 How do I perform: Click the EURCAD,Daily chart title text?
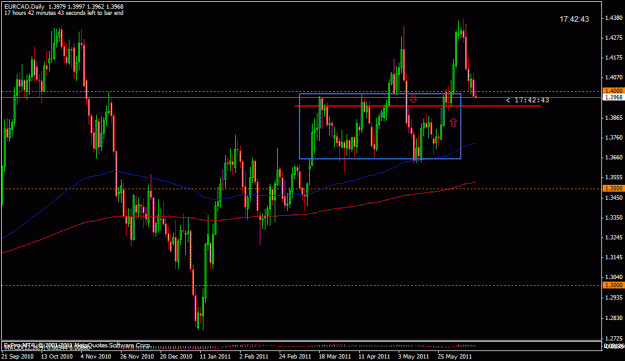[x=25, y=7]
